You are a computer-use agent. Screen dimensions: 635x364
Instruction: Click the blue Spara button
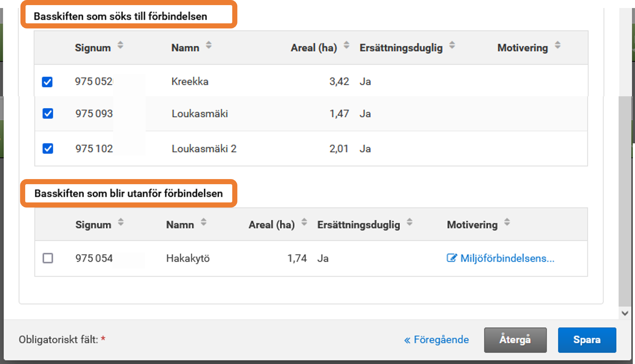pos(587,340)
